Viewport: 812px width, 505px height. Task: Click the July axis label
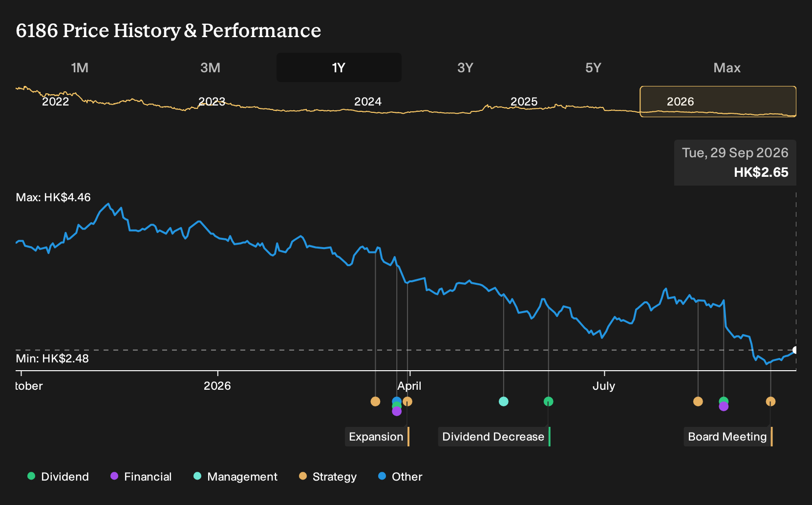604,386
